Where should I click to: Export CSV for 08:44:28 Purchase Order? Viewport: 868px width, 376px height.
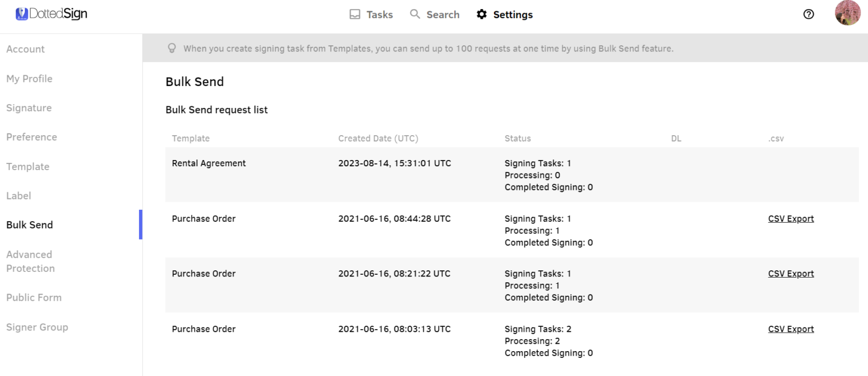point(791,219)
